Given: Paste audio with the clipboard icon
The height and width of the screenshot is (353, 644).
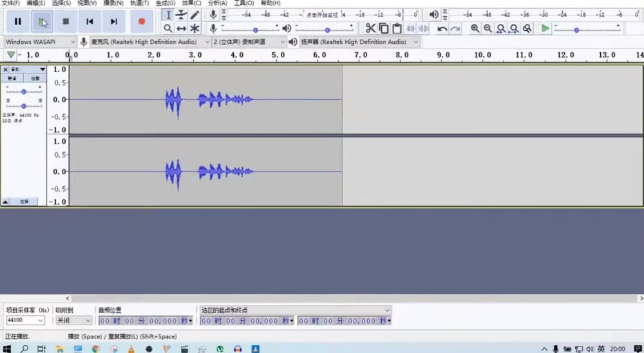Looking at the screenshot, I should tap(397, 28).
